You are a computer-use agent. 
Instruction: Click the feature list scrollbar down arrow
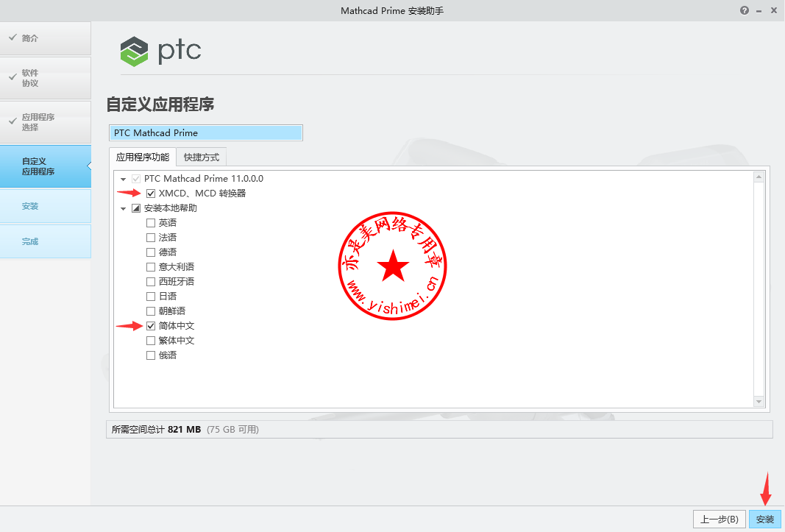click(x=759, y=402)
